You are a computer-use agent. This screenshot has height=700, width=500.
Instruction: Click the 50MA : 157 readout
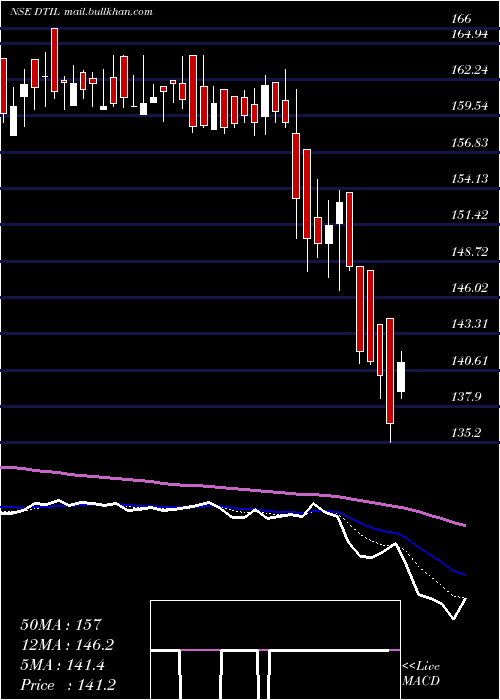point(62,625)
